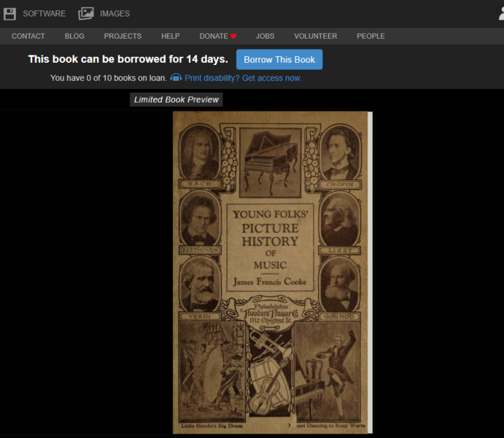Go to the Contact page
The height and width of the screenshot is (438, 504).
click(x=28, y=36)
